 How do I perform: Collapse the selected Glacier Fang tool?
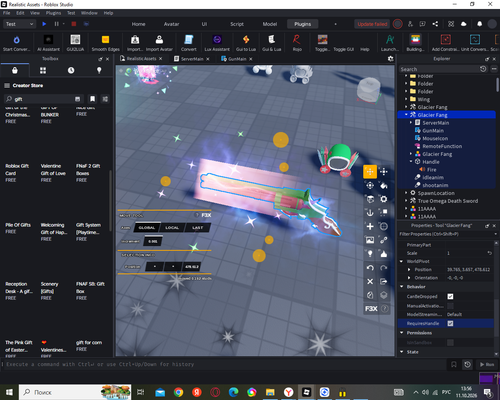pyautogui.click(x=406, y=115)
